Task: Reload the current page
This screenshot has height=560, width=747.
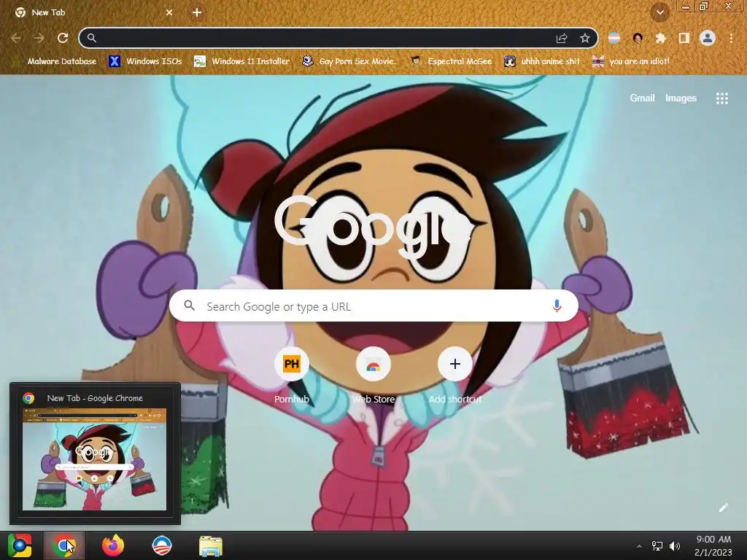Action: click(63, 38)
